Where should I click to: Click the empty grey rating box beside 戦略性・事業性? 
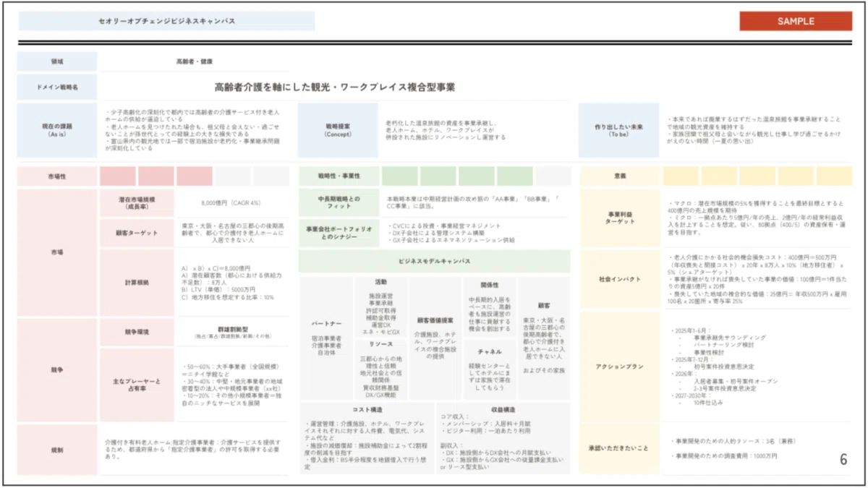553,176
